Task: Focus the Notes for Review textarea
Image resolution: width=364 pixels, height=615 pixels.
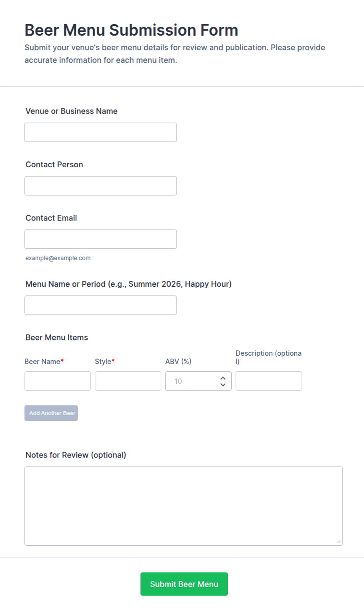Action: [x=184, y=506]
